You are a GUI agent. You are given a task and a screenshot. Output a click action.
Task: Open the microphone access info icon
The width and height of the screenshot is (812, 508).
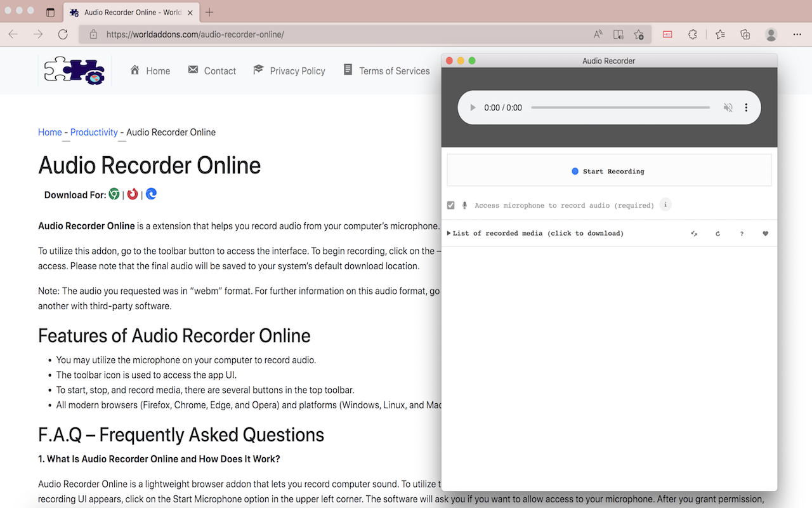[x=665, y=204]
